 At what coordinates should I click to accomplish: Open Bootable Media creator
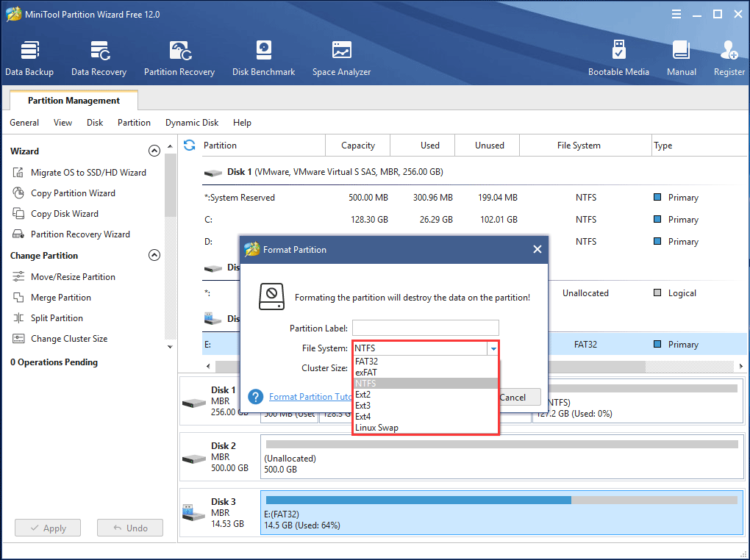pos(618,57)
